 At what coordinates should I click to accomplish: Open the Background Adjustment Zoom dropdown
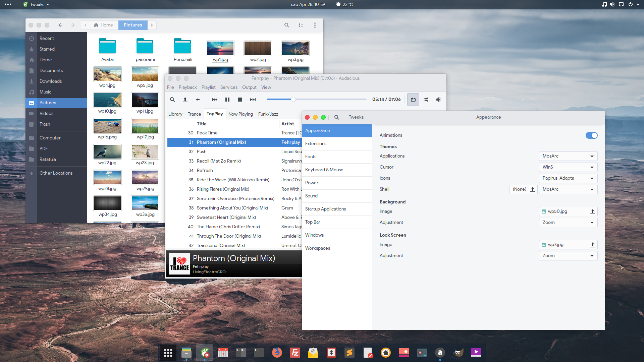[x=568, y=223]
